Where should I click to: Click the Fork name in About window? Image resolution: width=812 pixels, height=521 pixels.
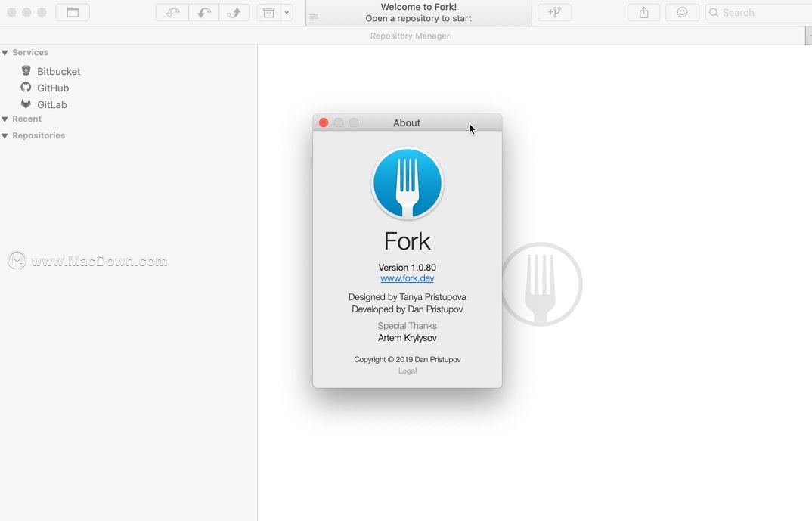(x=407, y=241)
